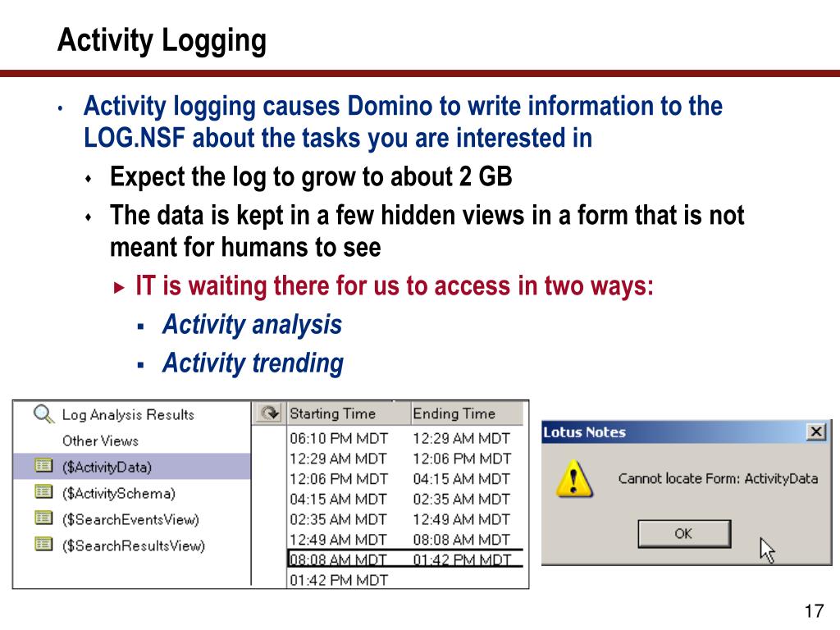Click the ($ActivitySchema) view icon
The image size is (840, 630).
point(43,492)
